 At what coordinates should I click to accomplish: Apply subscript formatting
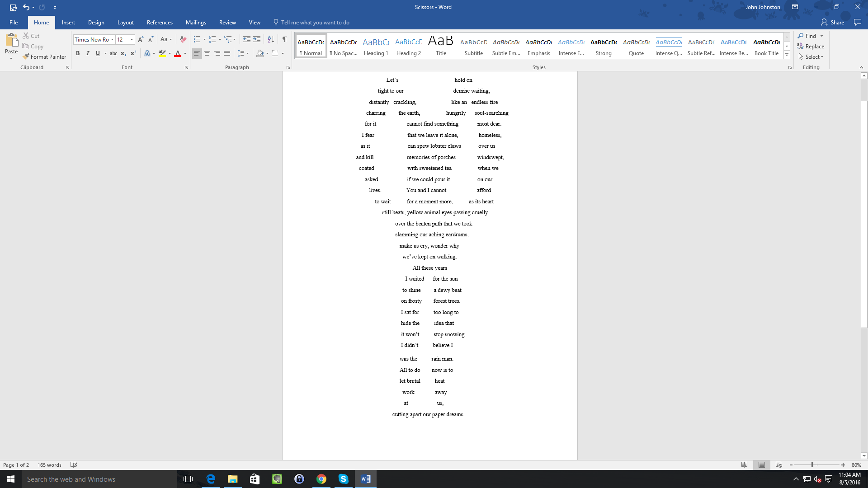click(x=123, y=53)
